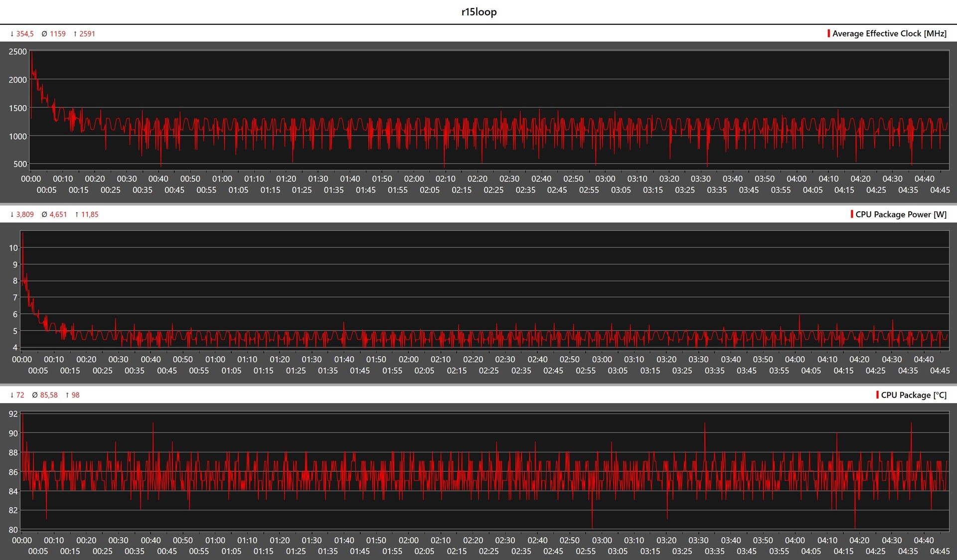Click the maximum arrow icon beside 2591

(x=75, y=34)
